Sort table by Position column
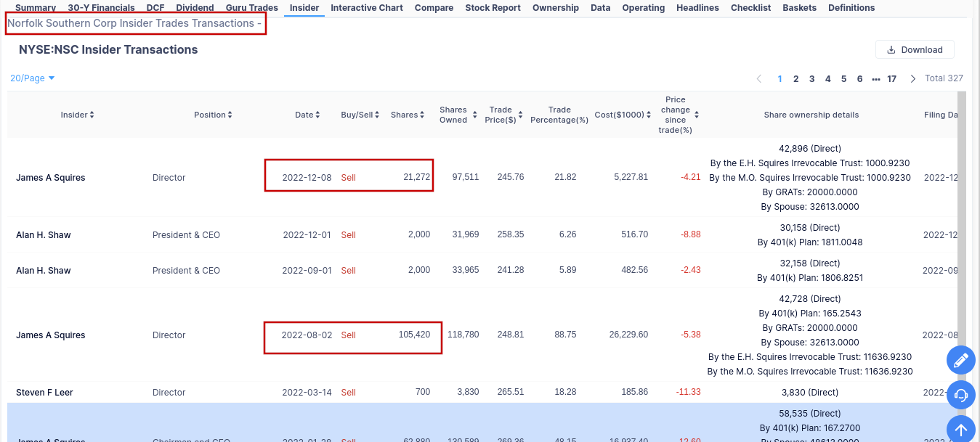The image size is (980, 442). [x=213, y=115]
